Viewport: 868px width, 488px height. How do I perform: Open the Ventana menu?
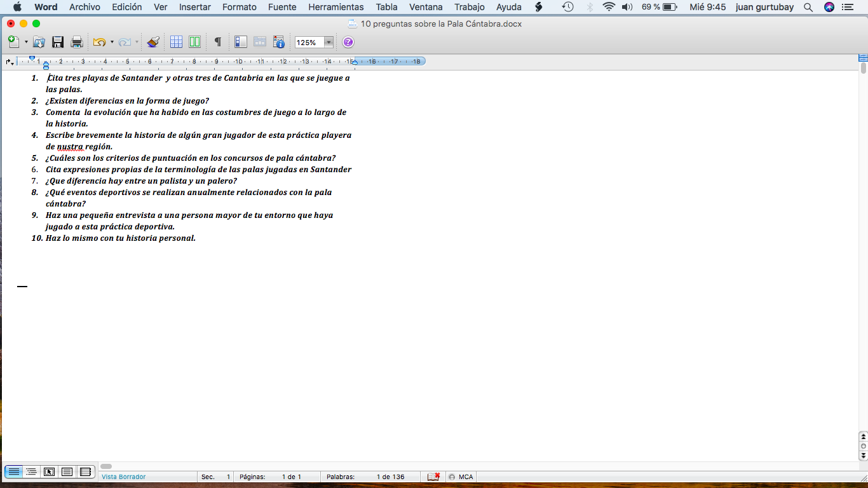pyautogui.click(x=426, y=7)
